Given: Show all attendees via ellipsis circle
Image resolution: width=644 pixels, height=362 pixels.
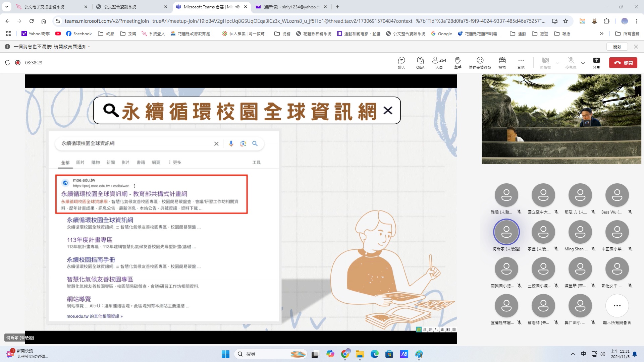Looking at the screenshot, I should tap(617, 306).
